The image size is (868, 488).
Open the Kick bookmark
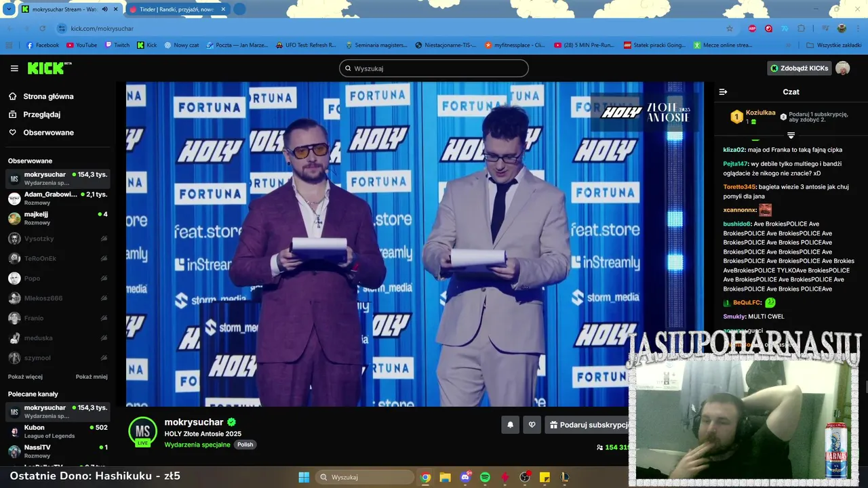point(146,45)
